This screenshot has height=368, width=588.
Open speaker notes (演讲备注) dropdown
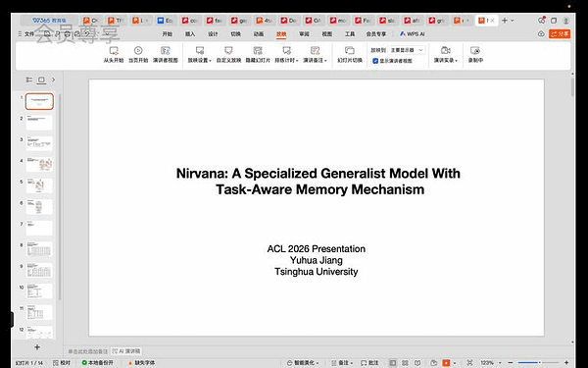[x=315, y=54]
